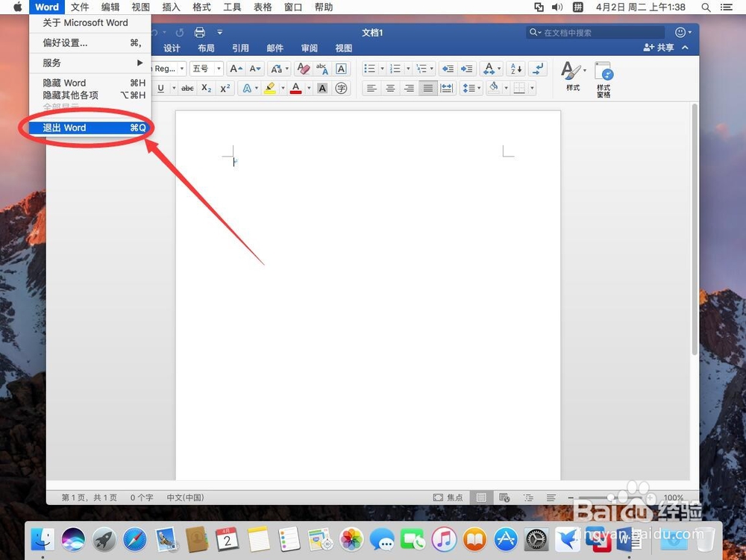Image resolution: width=746 pixels, height=560 pixels.
Task: Switch to print layout view in status bar
Action: (x=481, y=497)
